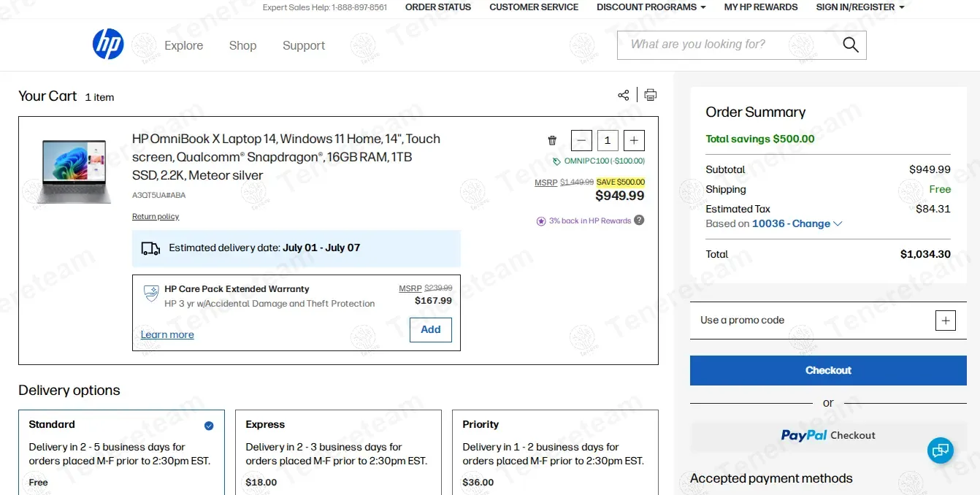
Task: Open the live chat bubble icon
Action: [941, 450]
